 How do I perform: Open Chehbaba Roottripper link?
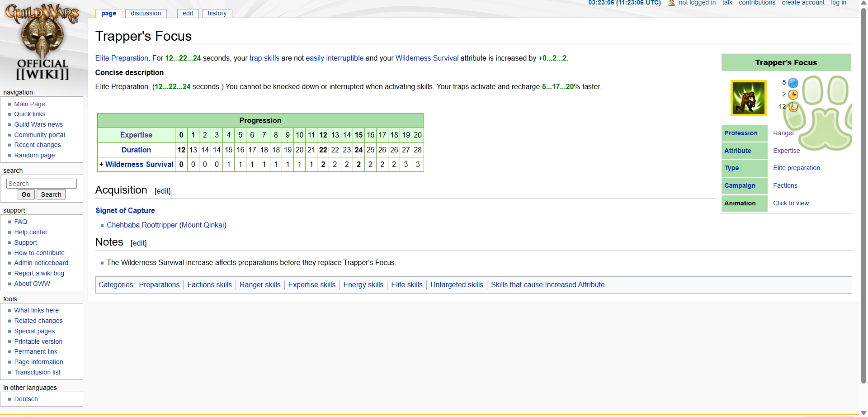pyautogui.click(x=142, y=225)
